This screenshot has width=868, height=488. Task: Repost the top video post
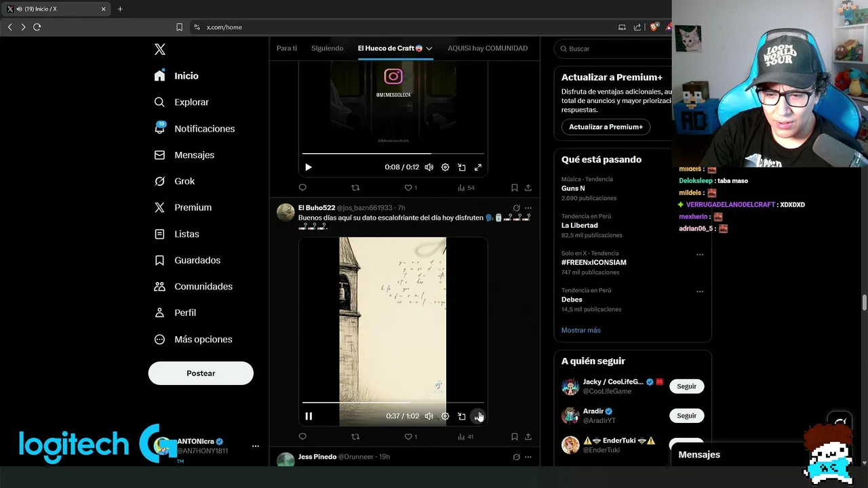(355, 188)
